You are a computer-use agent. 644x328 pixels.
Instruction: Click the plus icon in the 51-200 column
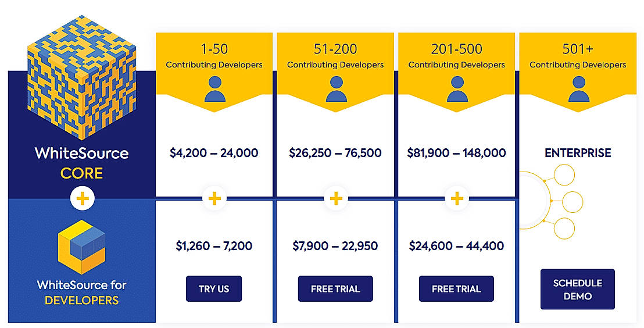pyautogui.click(x=335, y=199)
